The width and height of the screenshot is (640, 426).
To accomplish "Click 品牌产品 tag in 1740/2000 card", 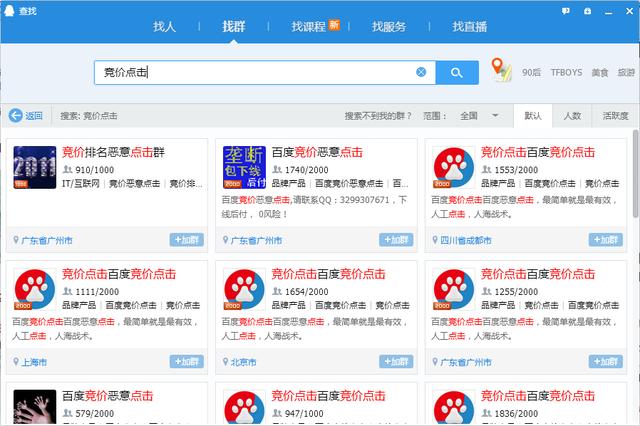I will tap(288, 184).
